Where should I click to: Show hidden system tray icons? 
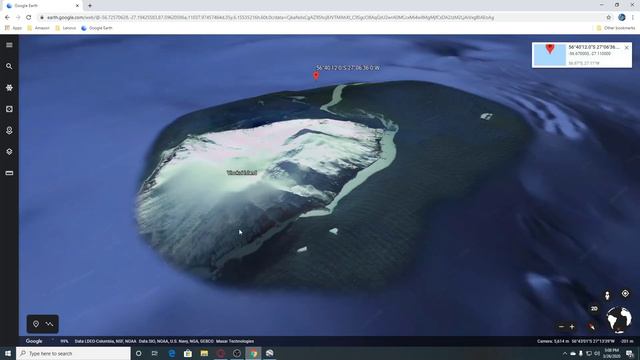tap(565, 353)
